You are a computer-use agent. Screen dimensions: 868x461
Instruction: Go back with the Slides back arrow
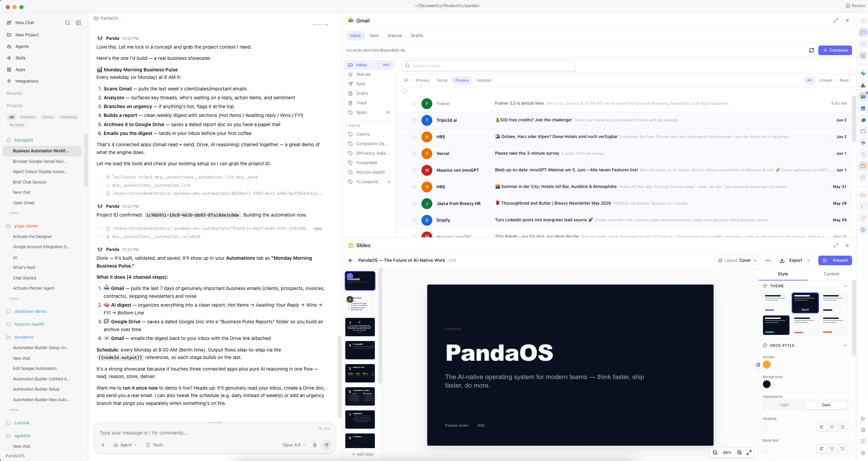click(351, 260)
